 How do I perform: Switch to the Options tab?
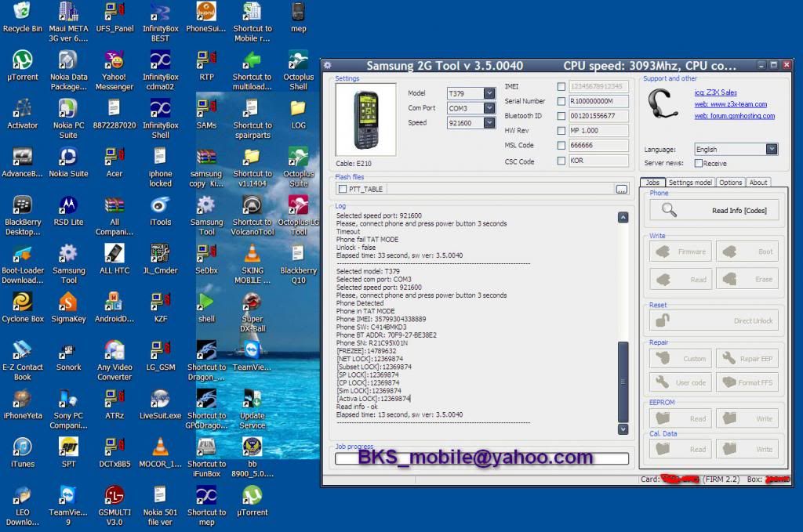coord(730,183)
